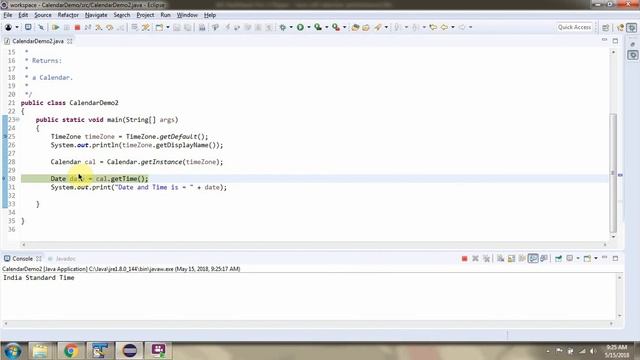Toggle Show Console When Standard Error Changes
Screen dimensions: 640x360
pos(544,258)
